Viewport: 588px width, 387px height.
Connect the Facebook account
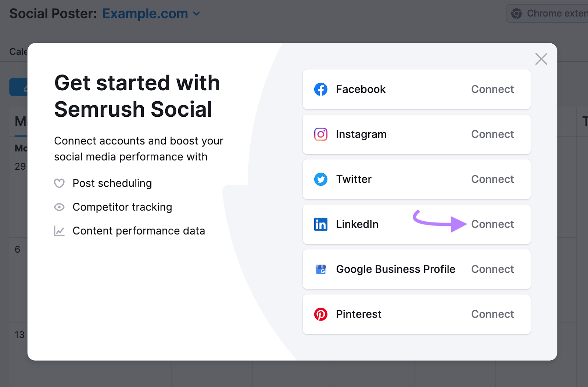[x=492, y=89]
